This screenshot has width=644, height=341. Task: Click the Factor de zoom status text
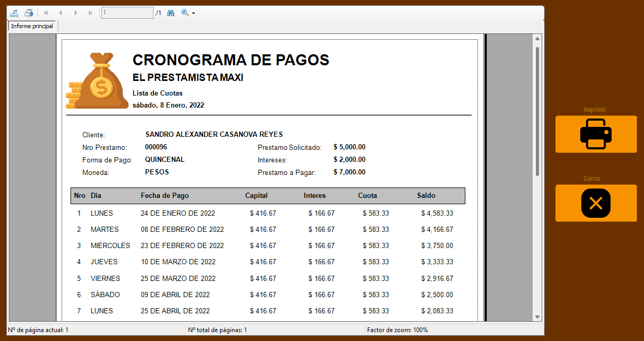(x=397, y=330)
